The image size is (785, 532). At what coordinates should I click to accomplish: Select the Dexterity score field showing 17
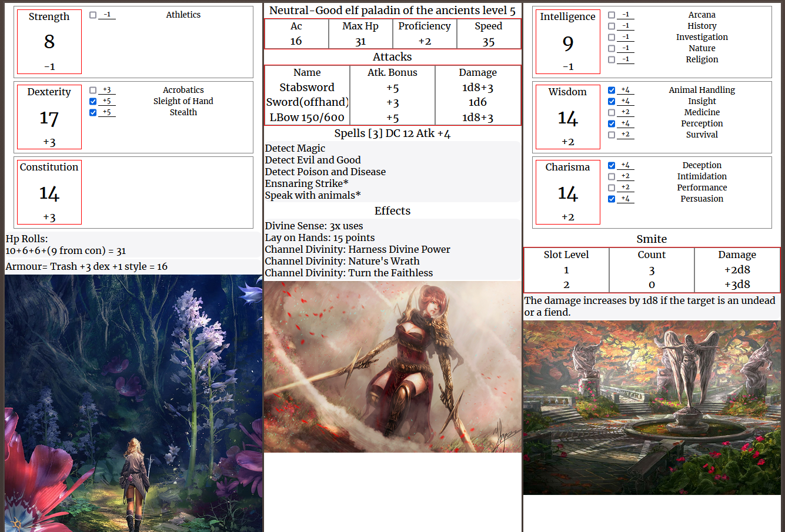[x=49, y=119]
